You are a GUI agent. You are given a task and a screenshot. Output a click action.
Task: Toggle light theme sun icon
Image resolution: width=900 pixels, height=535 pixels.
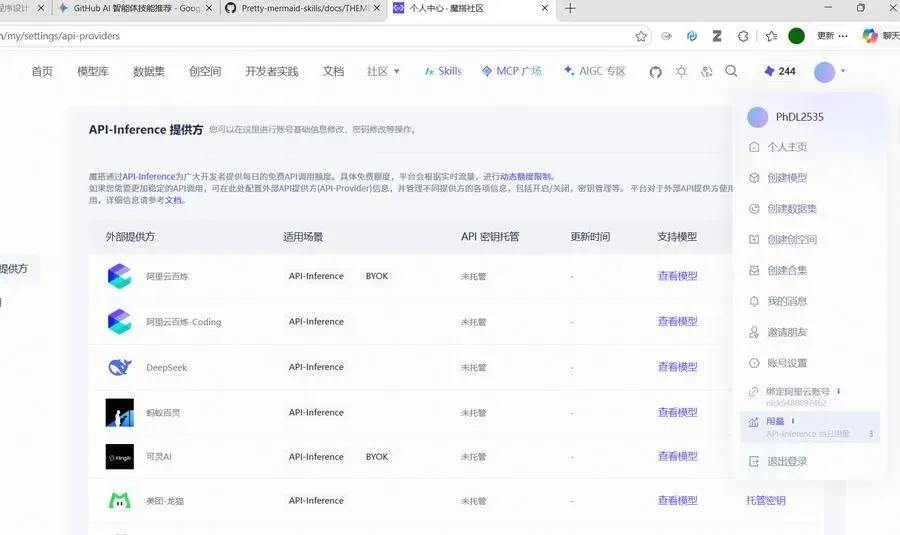pyautogui.click(x=681, y=72)
